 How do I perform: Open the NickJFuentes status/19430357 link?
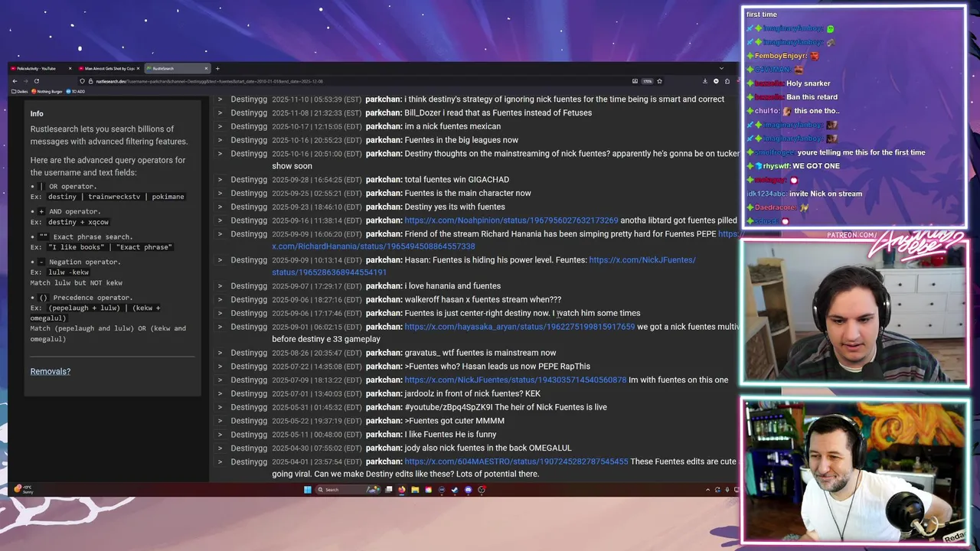(x=515, y=380)
